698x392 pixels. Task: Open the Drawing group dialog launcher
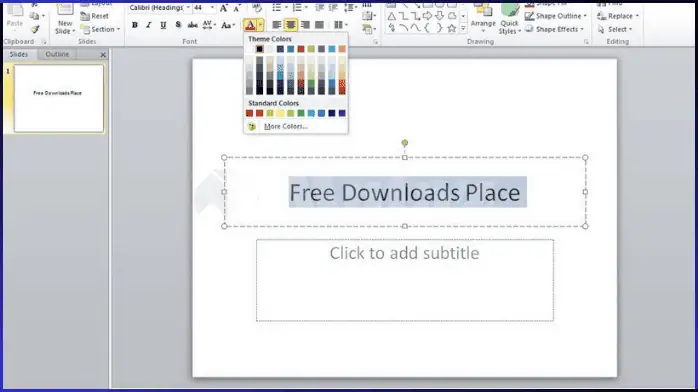click(586, 42)
